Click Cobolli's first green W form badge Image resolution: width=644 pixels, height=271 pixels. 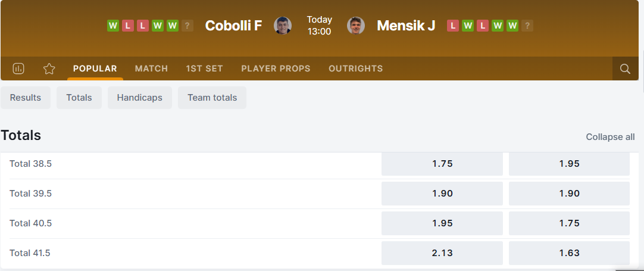click(x=113, y=26)
